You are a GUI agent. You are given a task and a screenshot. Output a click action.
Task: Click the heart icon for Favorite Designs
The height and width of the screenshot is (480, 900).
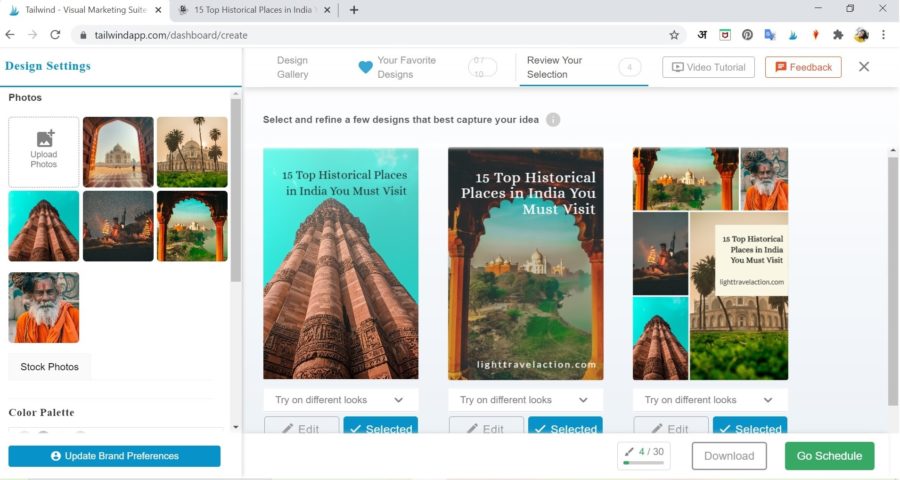(x=366, y=67)
